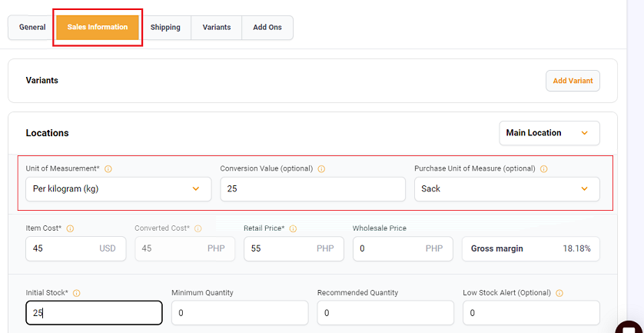This screenshot has height=333, width=644.
Task: Click the Add Variant button
Action: tap(573, 81)
